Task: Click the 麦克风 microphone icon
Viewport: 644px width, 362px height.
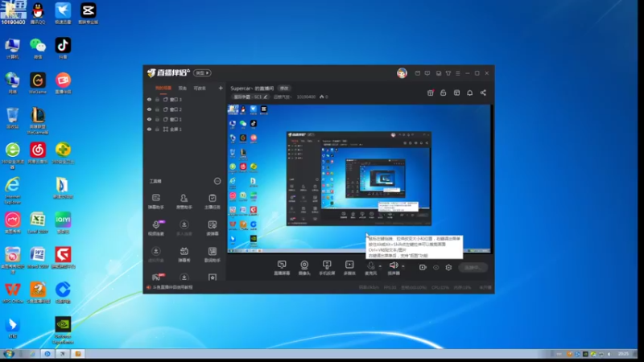Action: point(371,268)
